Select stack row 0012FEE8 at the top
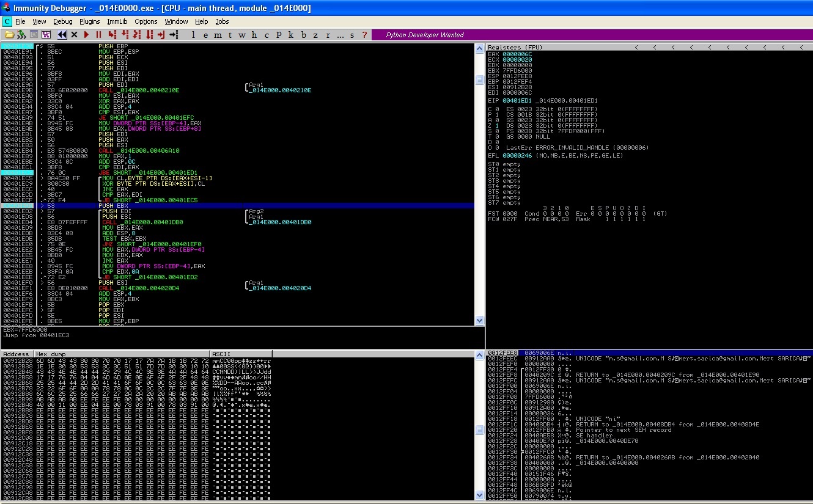 (x=649, y=353)
